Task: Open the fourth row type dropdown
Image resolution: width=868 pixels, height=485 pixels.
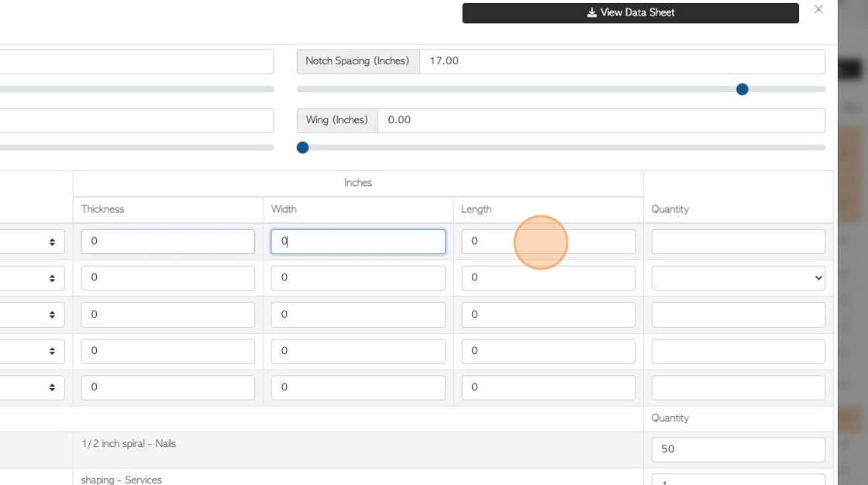Action: click(32, 352)
